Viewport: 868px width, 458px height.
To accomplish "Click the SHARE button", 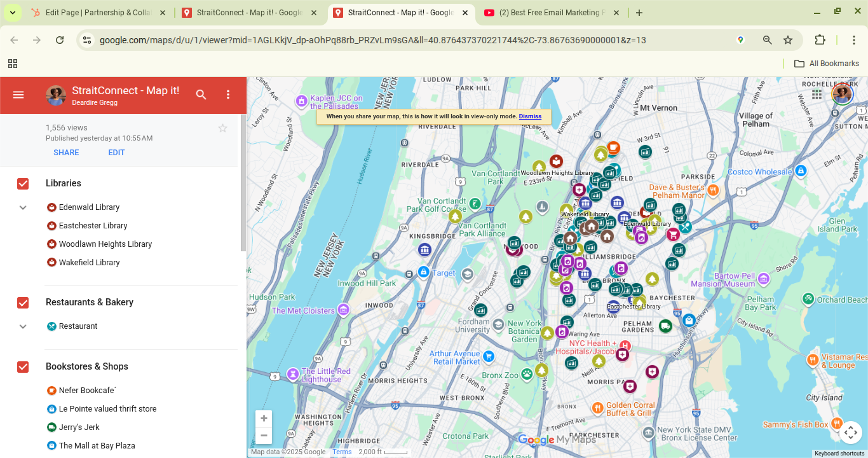I will [66, 153].
